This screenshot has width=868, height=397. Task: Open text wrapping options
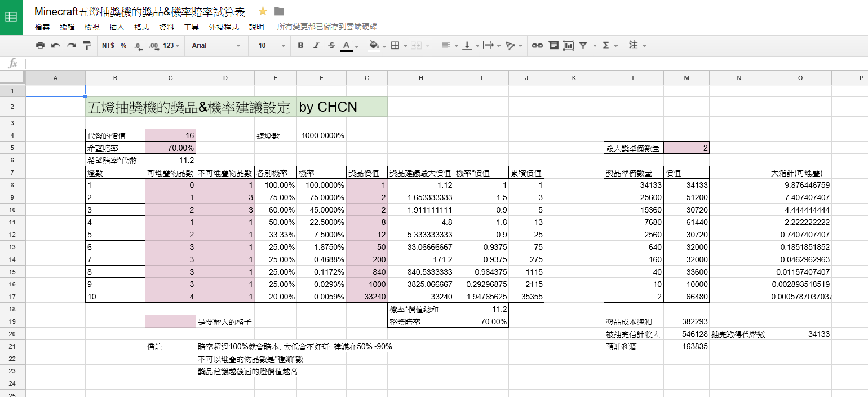coord(491,46)
